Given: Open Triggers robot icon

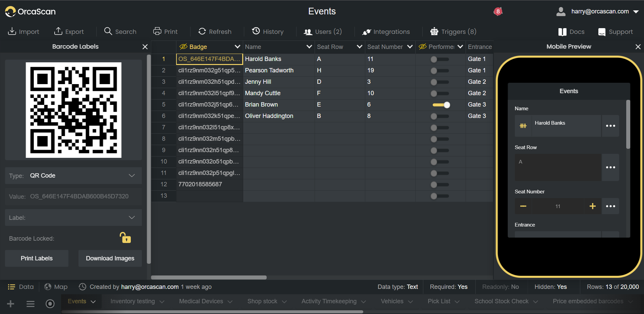Looking at the screenshot, I should (434, 32).
